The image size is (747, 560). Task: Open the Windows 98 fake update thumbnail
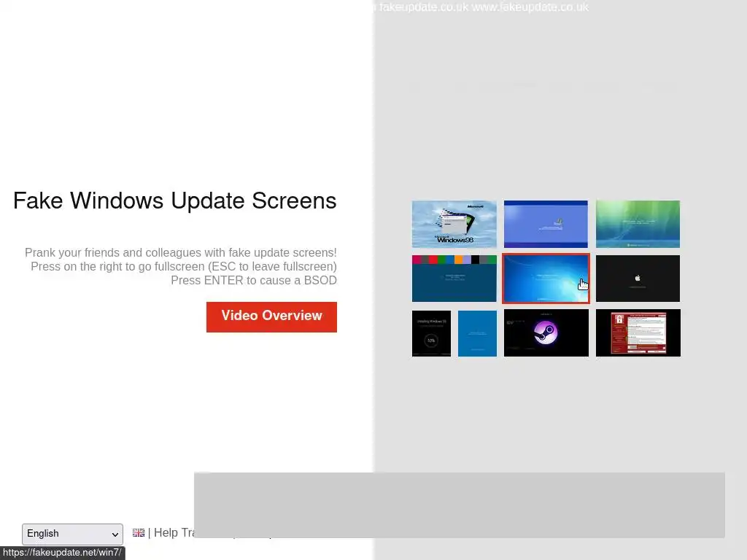[x=454, y=224]
